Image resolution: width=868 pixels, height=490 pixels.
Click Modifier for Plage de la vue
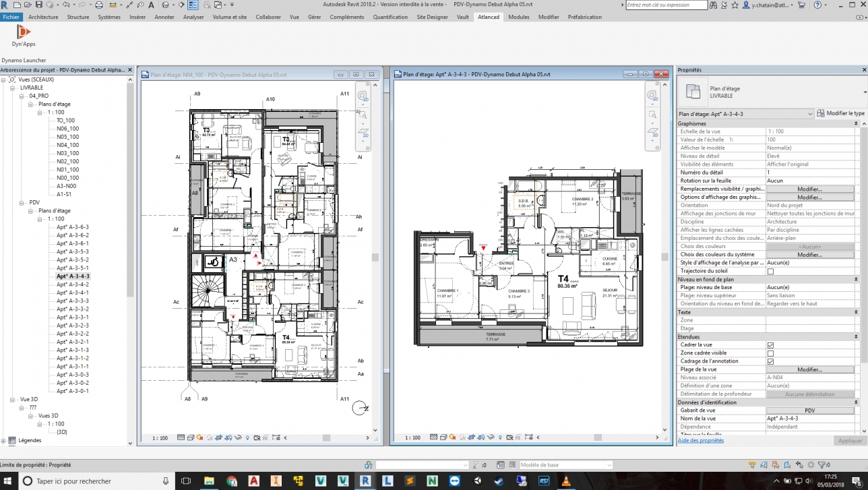point(810,369)
